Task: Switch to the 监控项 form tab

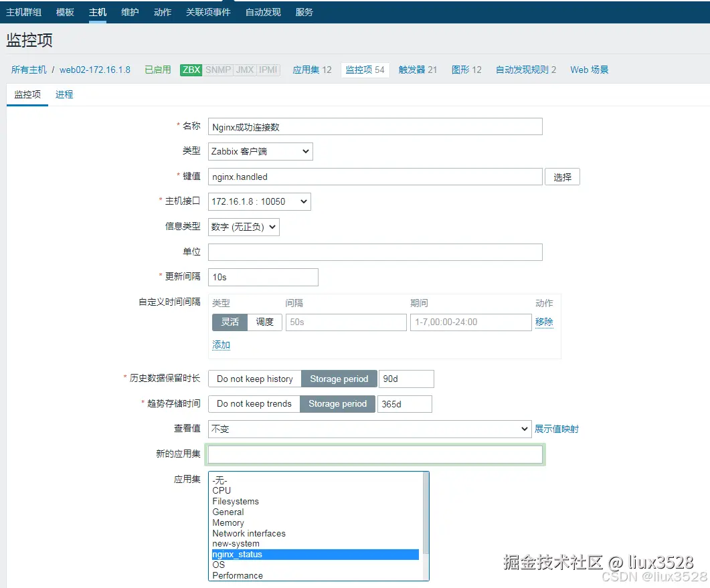Action: (27, 94)
